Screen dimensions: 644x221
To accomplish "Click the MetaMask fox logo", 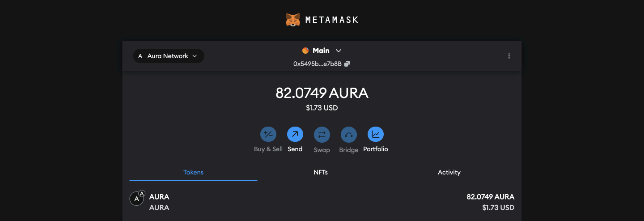I will (x=293, y=20).
